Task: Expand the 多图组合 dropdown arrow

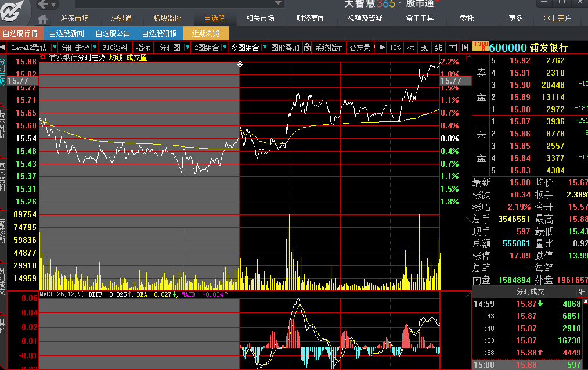Action: (264, 47)
